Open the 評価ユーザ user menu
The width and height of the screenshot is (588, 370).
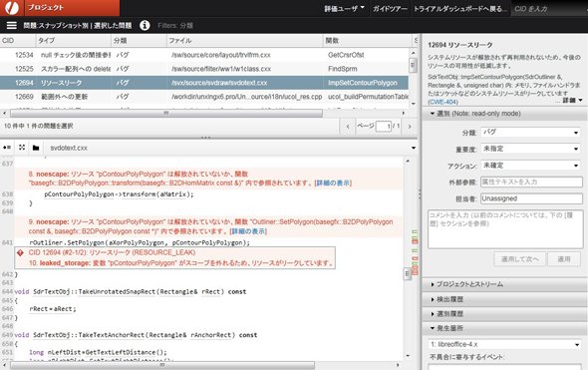(344, 8)
